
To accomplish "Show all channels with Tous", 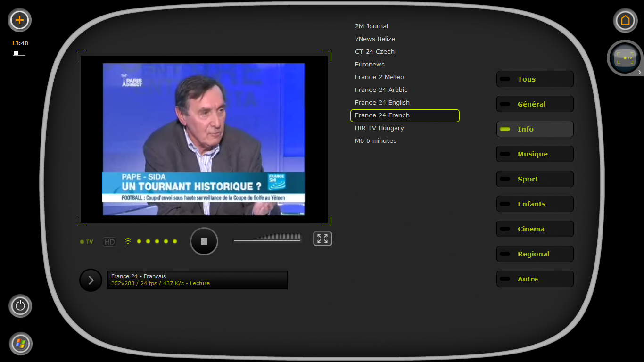I will pos(535,79).
